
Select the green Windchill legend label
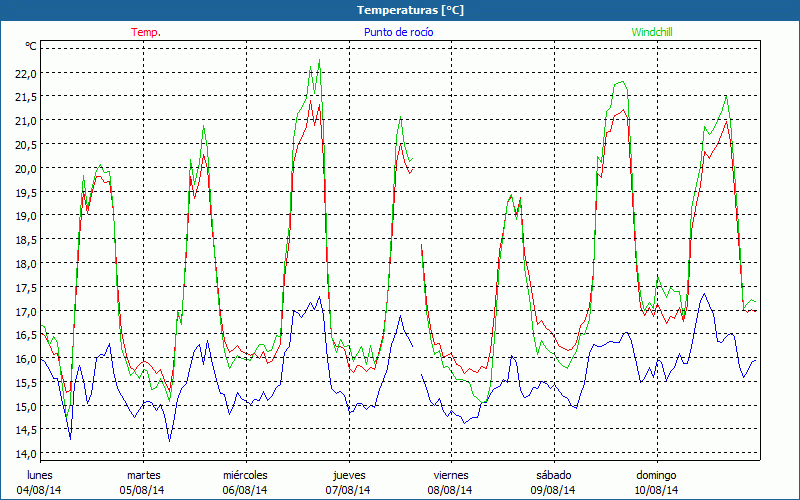(654, 32)
